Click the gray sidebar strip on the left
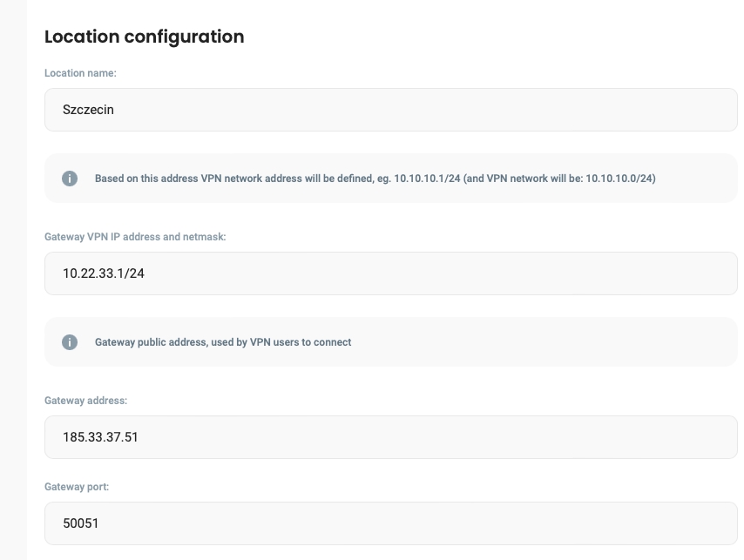Image resolution: width=744 pixels, height=560 pixels. tap(13, 279)
